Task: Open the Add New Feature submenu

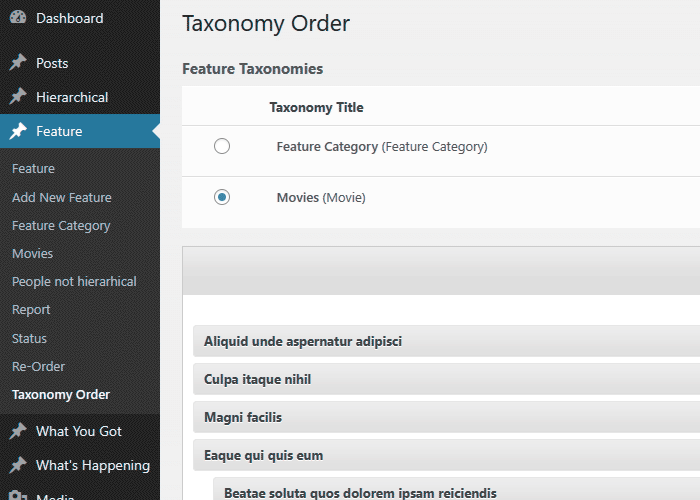Action: pyautogui.click(x=62, y=197)
